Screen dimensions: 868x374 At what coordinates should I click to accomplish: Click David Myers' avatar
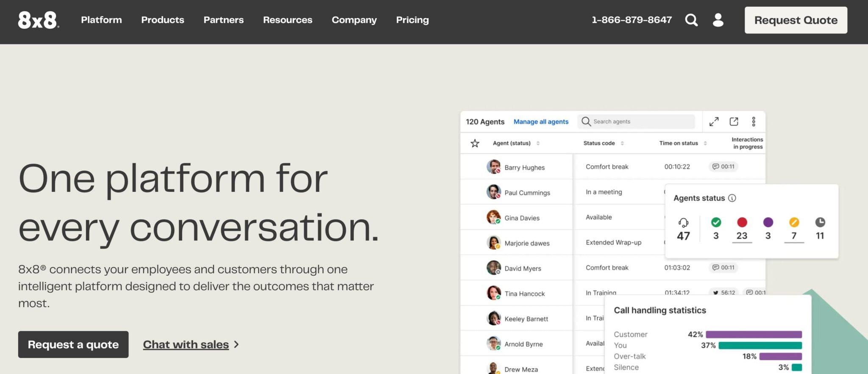click(x=494, y=268)
